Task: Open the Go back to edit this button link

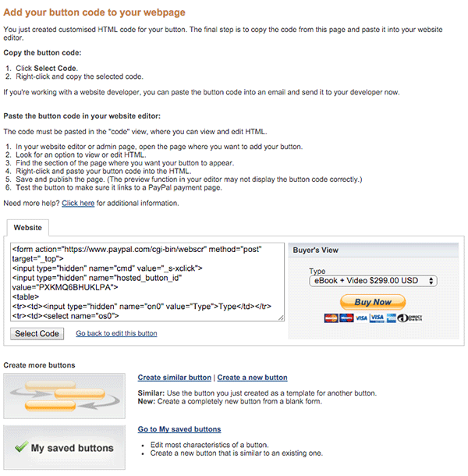Action: pyautogui.click(x=116, y=333)
